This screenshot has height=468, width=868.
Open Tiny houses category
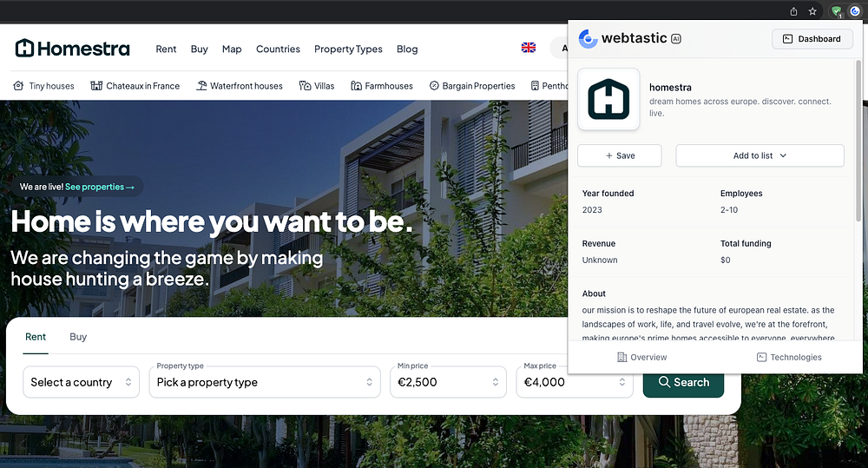(43, 86)
